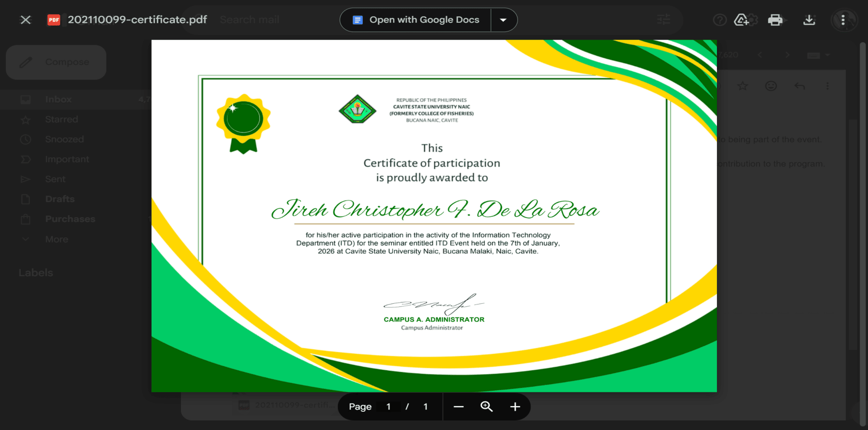Click the Cavite State University logo
Viewport: 868px width, 430px height.
click(357, 109)
